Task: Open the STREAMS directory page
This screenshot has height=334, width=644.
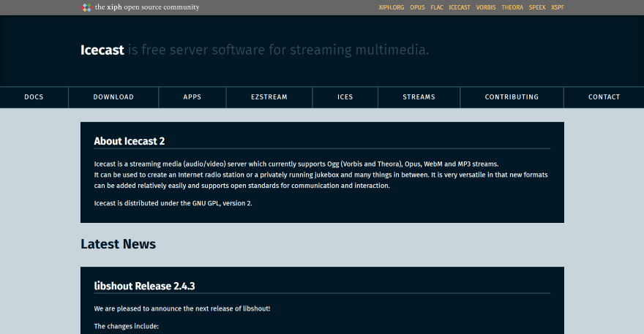Action: click(x=419, y=97)
